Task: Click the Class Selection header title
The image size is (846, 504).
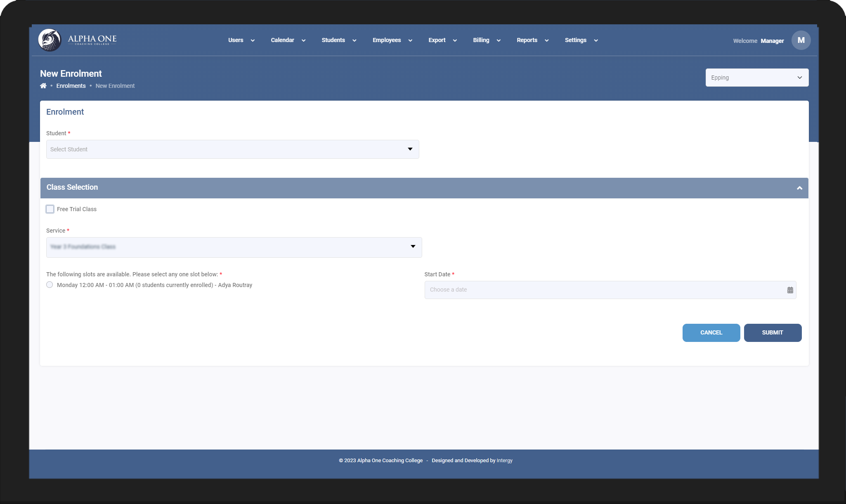Action: (72, 187)
